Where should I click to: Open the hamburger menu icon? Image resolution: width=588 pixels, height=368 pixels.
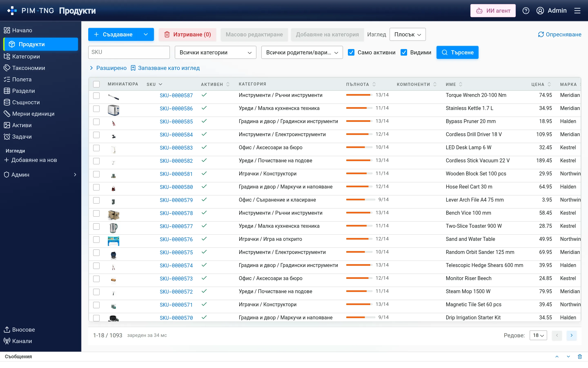pyautogui.click(x=577, y=11)
